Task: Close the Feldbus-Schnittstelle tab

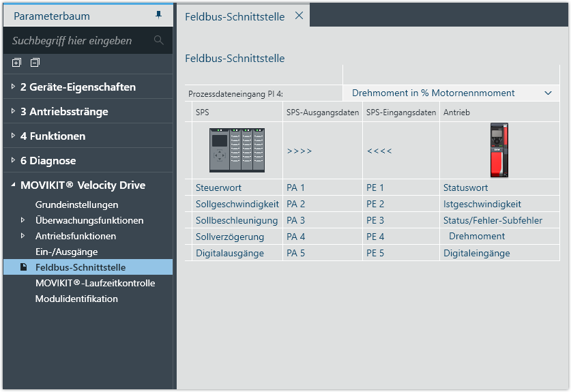Action: pyautogui.click(x=299, y=16)
